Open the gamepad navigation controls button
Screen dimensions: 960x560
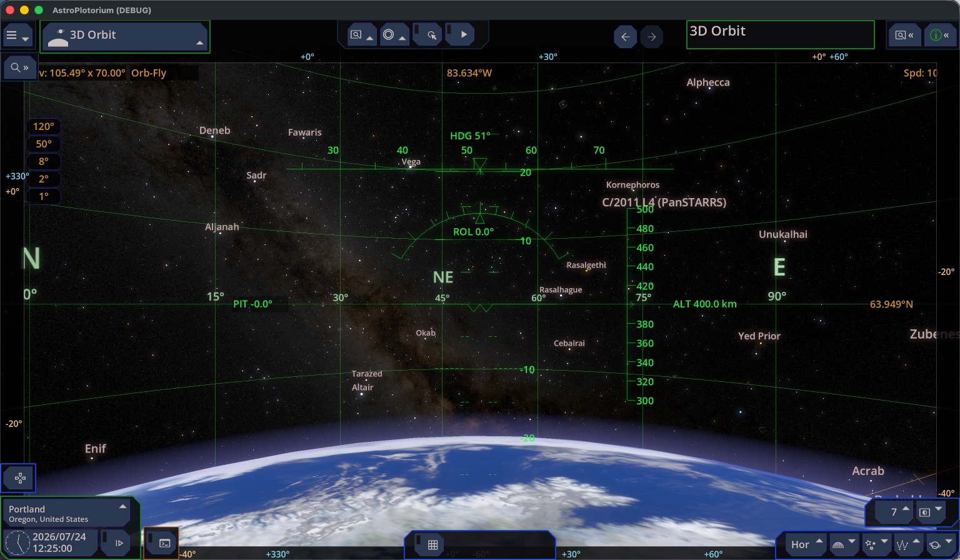coord(19,479)
